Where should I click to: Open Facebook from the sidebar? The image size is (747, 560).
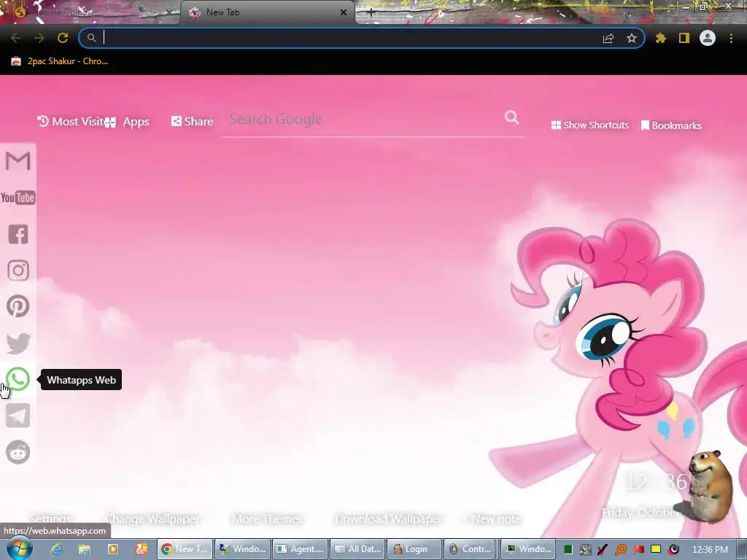[18, 234]
